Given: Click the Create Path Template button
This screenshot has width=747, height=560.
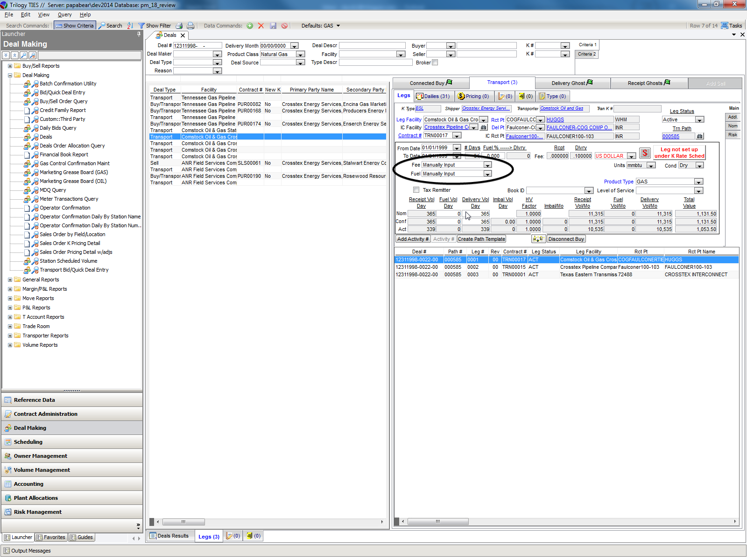Looking at the screenshot, I should pos(481,239).
